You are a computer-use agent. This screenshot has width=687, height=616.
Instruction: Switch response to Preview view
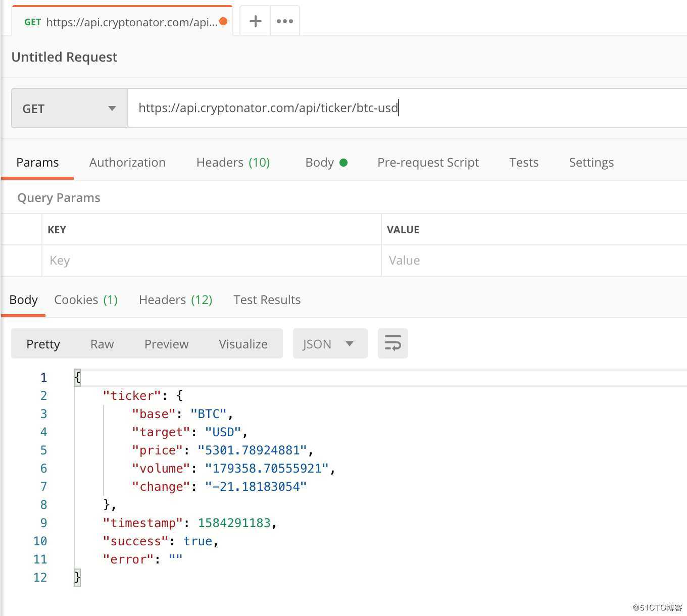166,344
